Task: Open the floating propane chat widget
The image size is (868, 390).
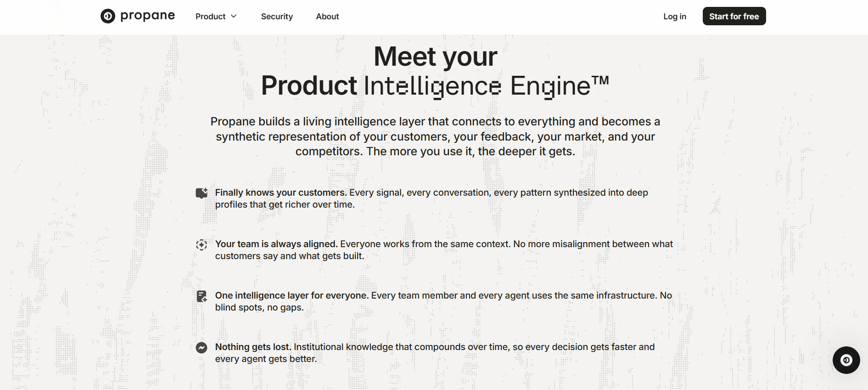Action: [x=846, y=360]
